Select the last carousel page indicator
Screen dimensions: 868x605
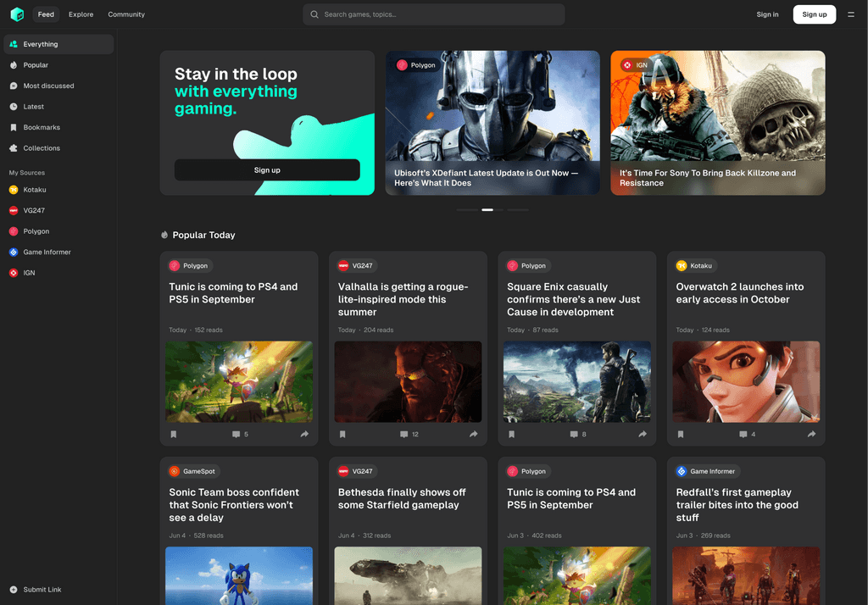pyautogui.click(x=518, y=210)
